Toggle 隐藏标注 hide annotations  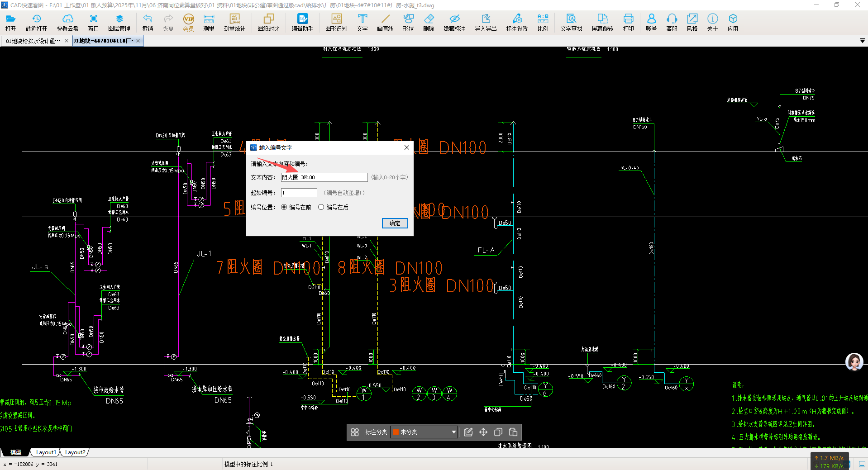[x=454, y=22]
